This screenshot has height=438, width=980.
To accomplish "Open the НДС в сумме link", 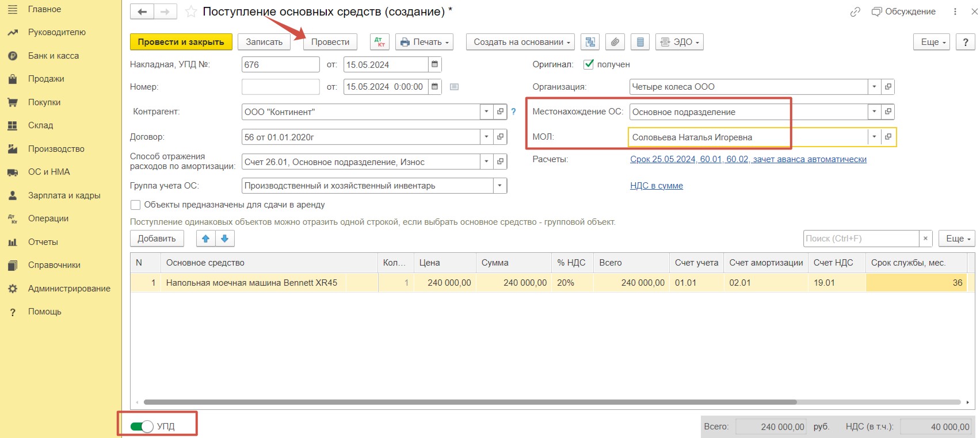I will pyautogui.click(x=657, y=186).
